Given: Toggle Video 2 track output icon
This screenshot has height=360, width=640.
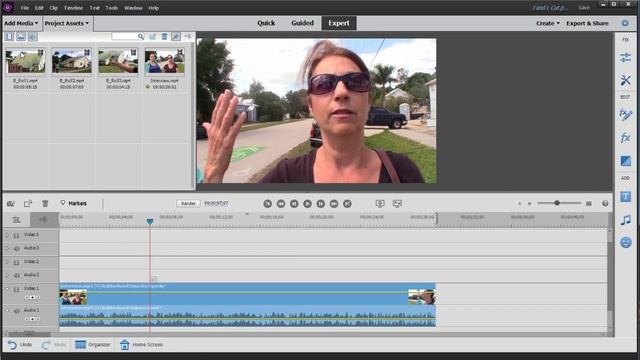Looking at the screenshot, I should (x=16, y=262).
